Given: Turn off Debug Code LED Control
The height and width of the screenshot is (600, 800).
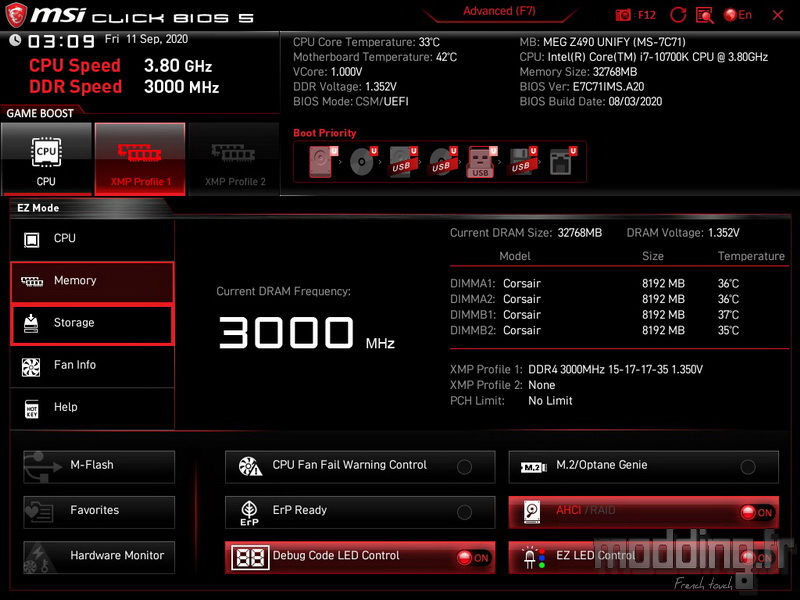Looking at the screenshot, I should tap(360, 558).
